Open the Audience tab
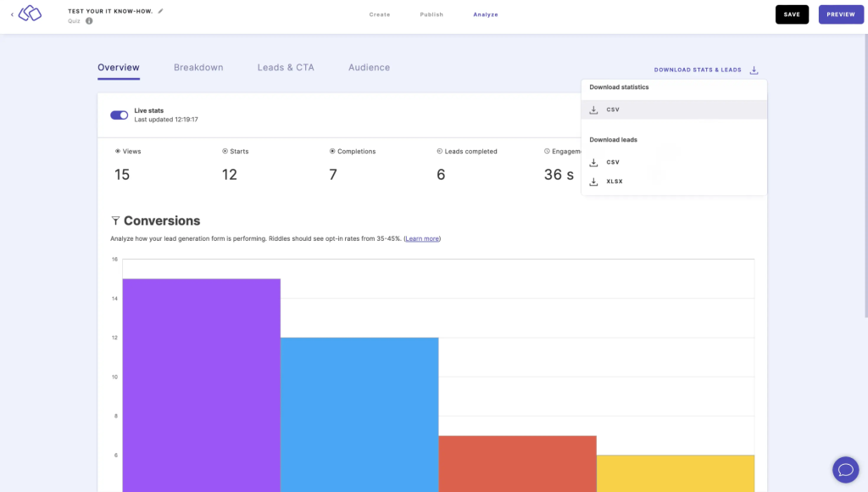 [x=369, y=68]
